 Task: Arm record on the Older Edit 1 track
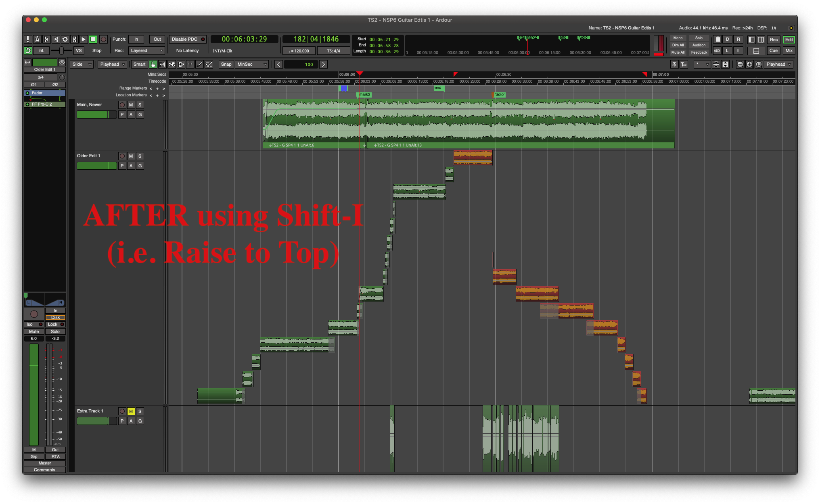122,156
